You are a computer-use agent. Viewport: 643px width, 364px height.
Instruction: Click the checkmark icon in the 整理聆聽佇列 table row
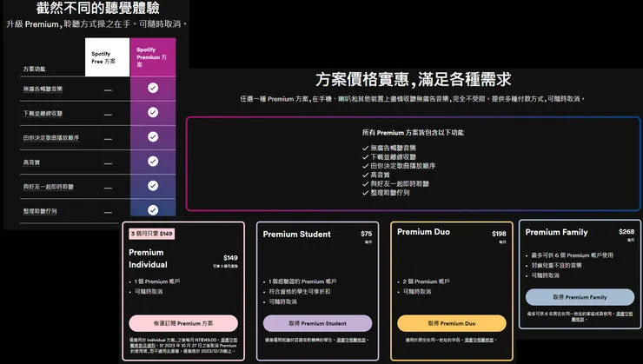(x=153, y=210)
